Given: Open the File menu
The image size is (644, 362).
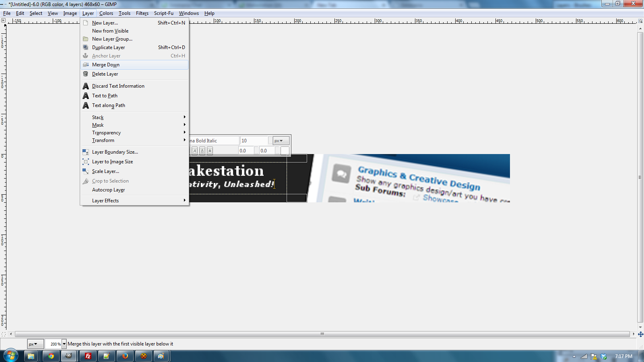Looking at the screenshot, I should click(7, 13).
